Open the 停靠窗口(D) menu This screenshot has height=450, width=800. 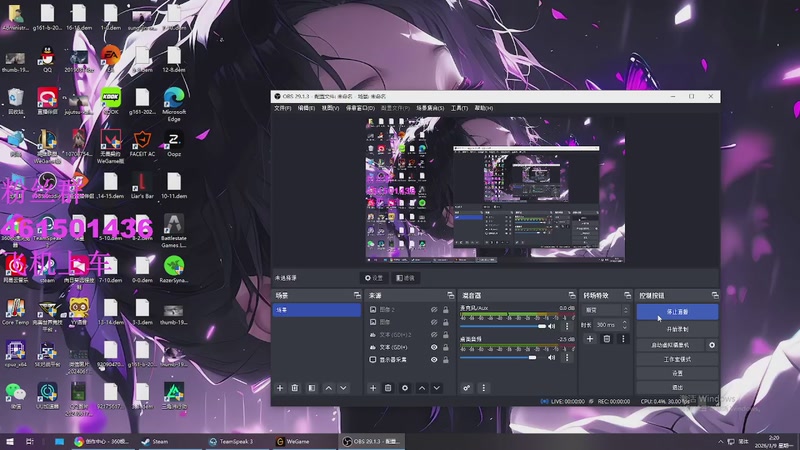(x=360, y=108)
